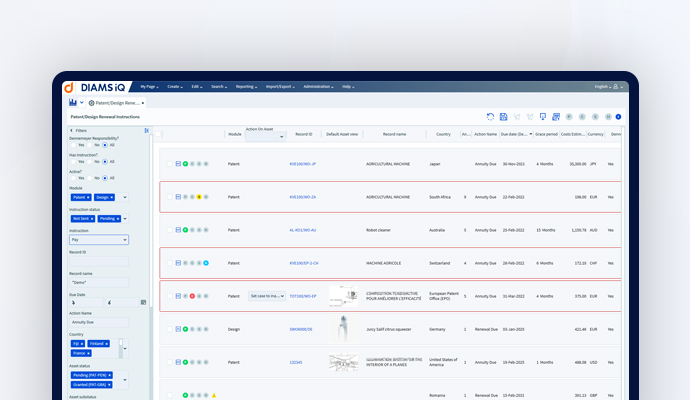Click the red status icon in EPO row
This screenshot has width=690, height=400.
[x=192, y=296]
